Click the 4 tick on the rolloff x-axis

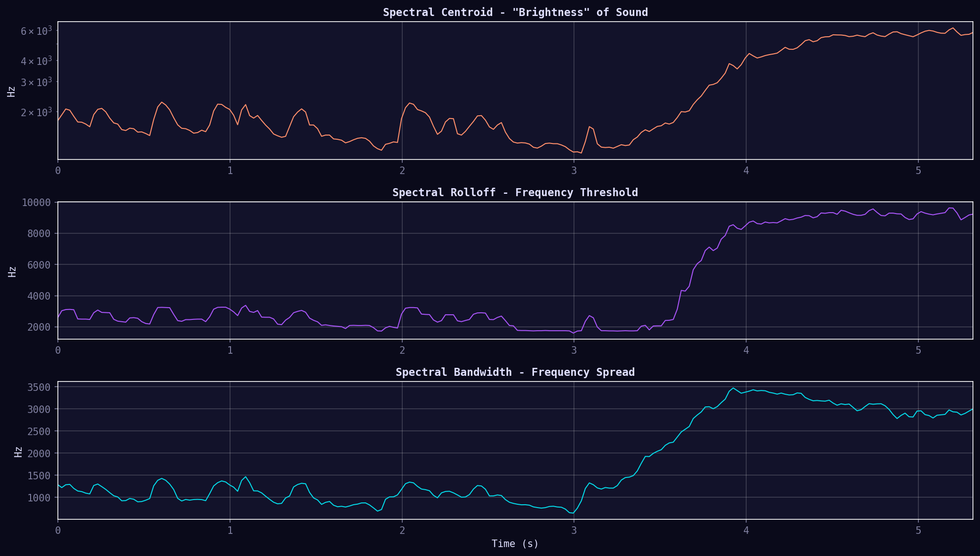pos(746,350)
